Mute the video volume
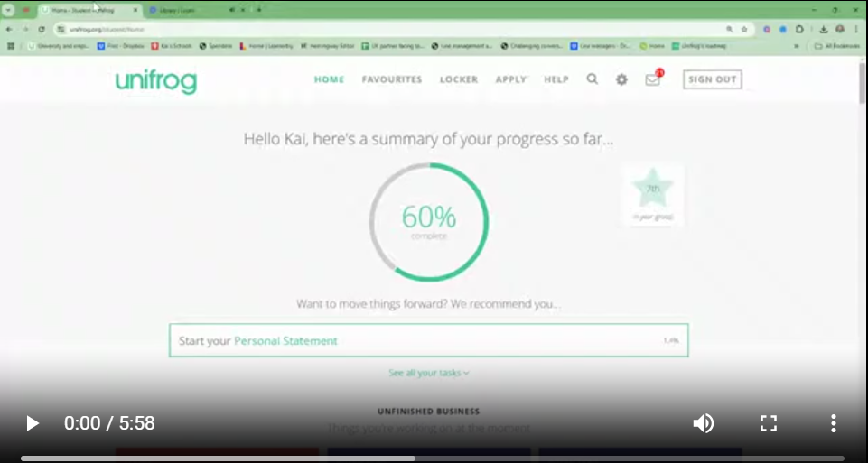This screenshot has width=868, height=463. (x=703, y=423)
